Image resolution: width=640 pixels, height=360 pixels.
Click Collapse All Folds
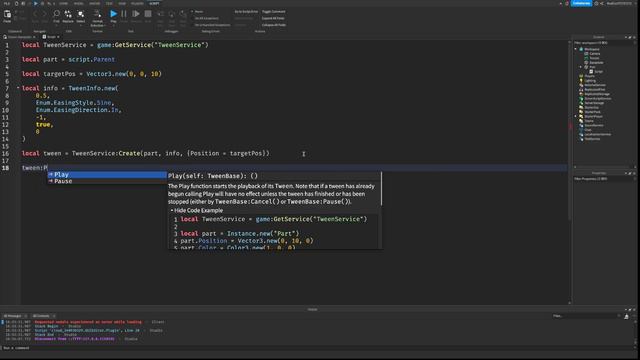[x=273, y=24]
